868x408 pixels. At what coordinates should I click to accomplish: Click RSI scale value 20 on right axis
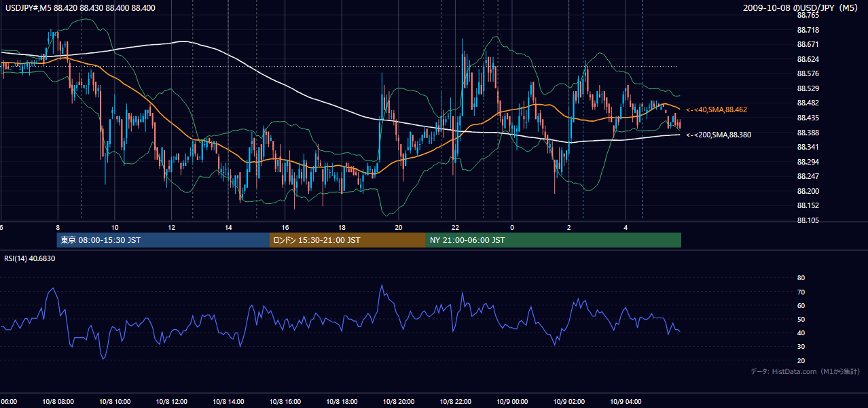point(801,360)
